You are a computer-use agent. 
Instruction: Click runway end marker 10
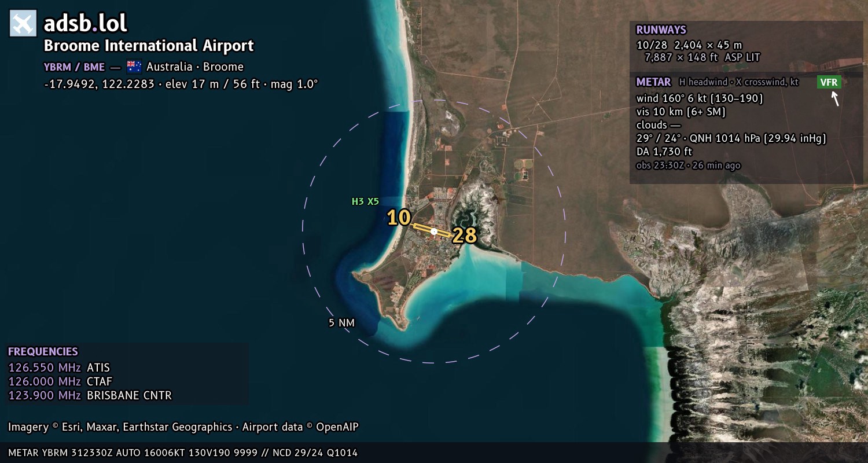click(399, 218)
